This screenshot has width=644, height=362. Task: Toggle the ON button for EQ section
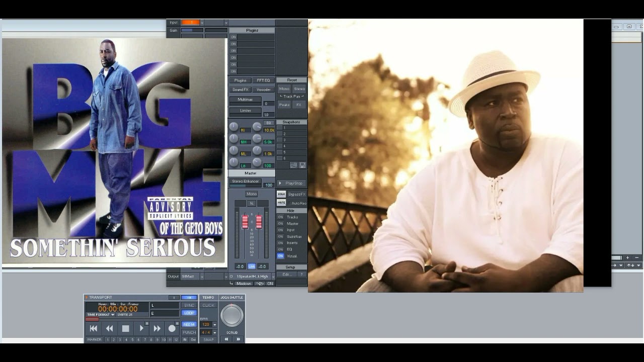coord(281,249)
